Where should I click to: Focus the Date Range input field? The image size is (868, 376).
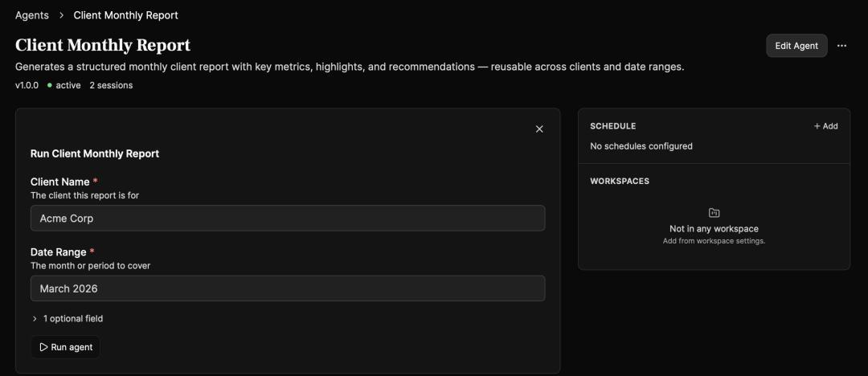coord(288,288)
